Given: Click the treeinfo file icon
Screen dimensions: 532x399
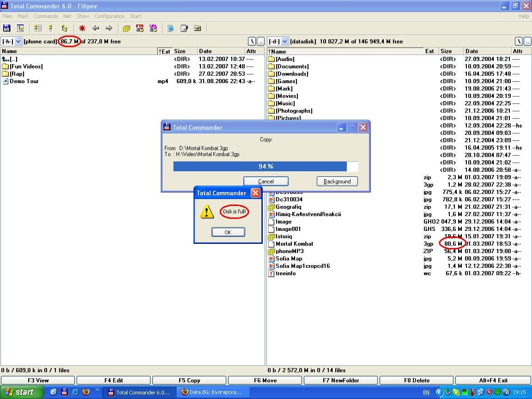Looking at the screenshot, I should (x=271, y=273).
